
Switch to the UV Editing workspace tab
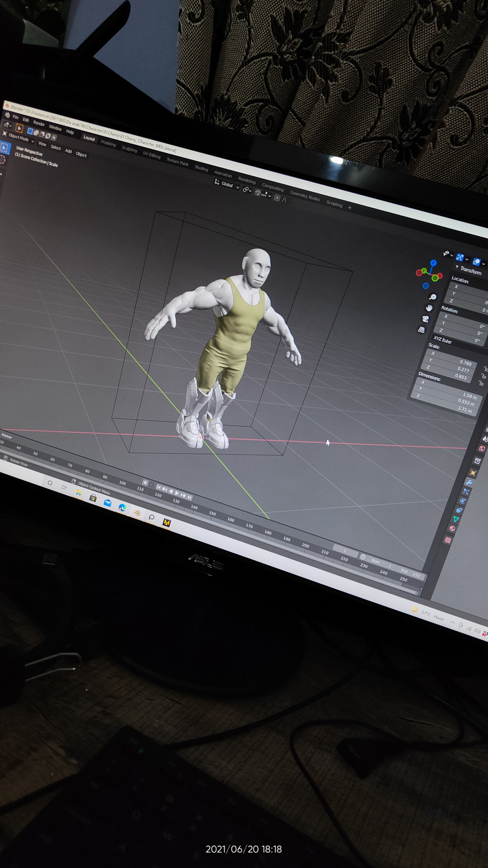point(152,155)
